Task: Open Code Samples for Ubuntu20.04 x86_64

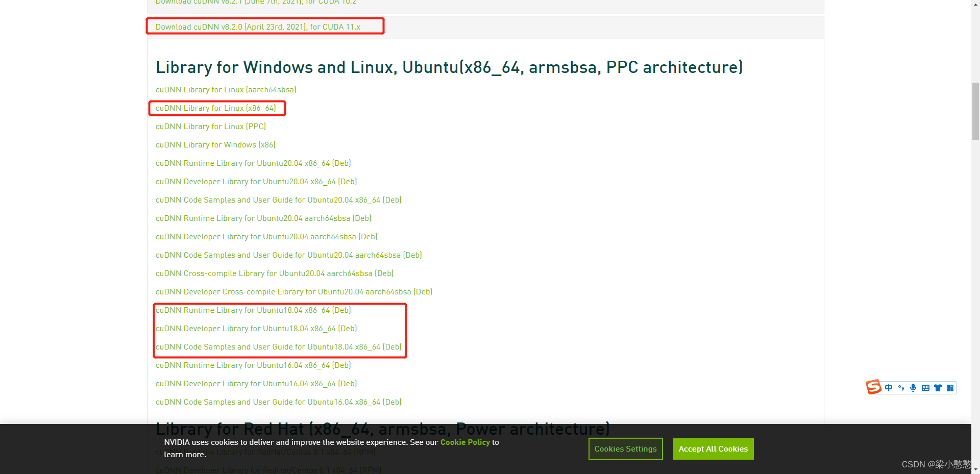Action: (x=278, y=200)
